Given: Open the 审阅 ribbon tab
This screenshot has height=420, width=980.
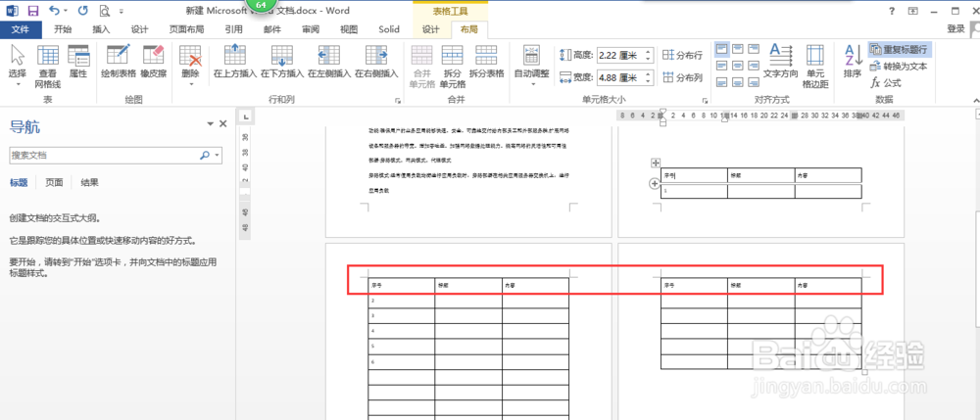Looking at the screenshot, I should click(311, 29).
